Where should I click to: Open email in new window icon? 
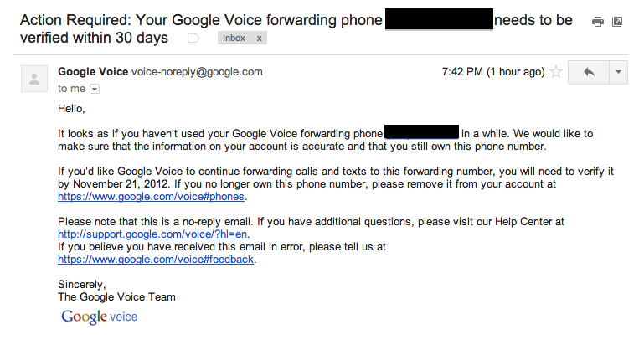point(617,22)
